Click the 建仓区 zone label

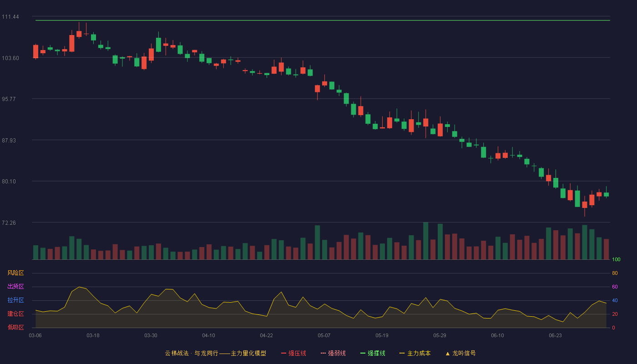click(15, 314)
